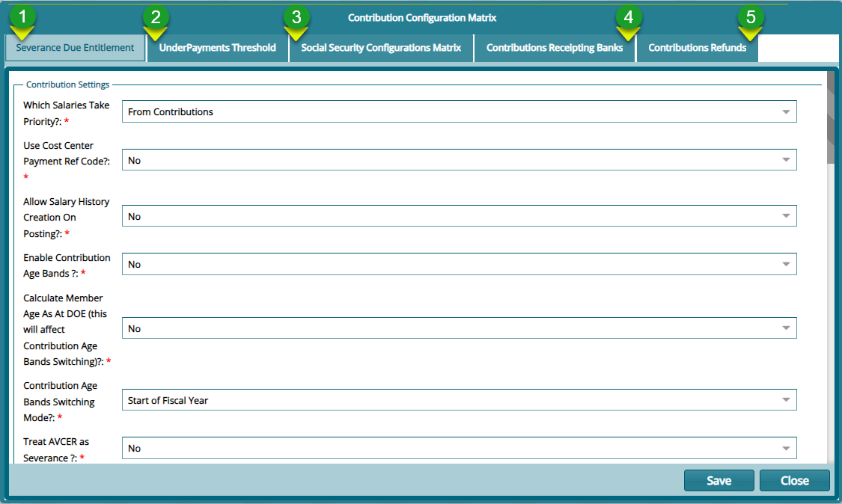Open the Contributions Receipting Banks tab
The height and width of the screenshot is (504, 842).
coord(554,47)
